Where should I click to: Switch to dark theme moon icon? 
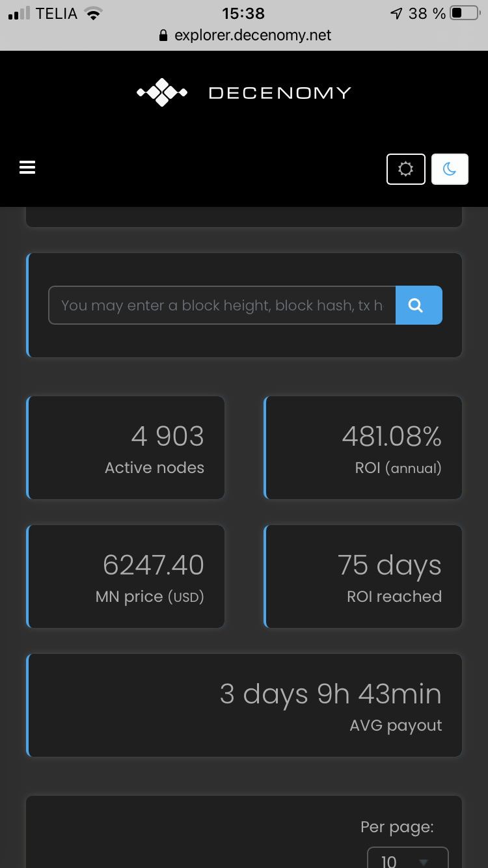pyautogui.click(x=450, y=169)
